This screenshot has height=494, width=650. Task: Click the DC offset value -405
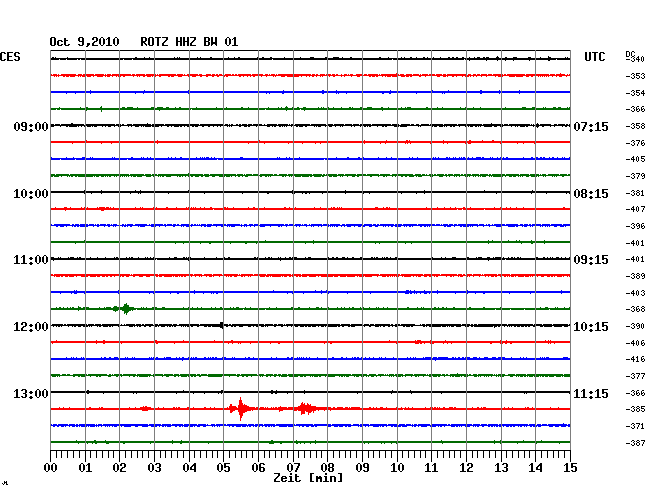[635, 159]
